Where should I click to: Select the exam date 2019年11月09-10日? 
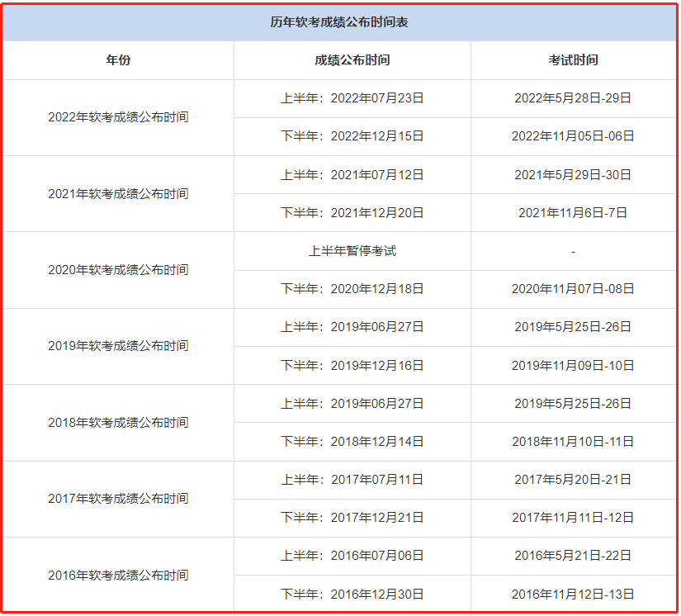[x=574, y=365]
